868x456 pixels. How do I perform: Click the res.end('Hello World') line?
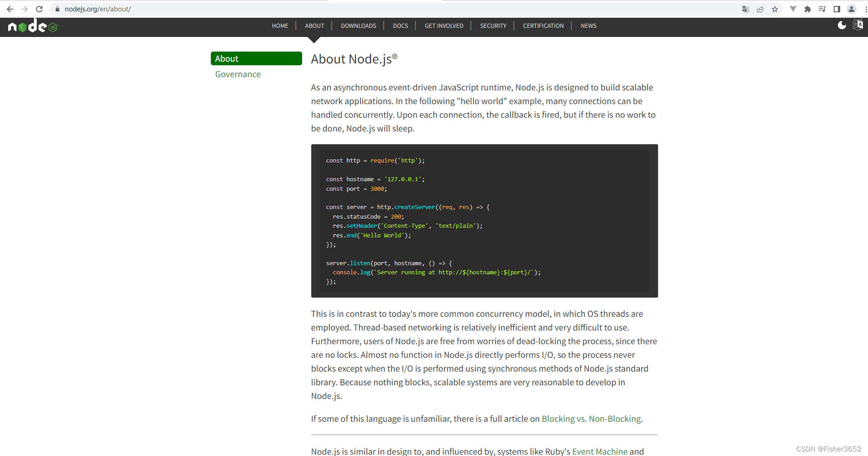click(x=372, y=236)
